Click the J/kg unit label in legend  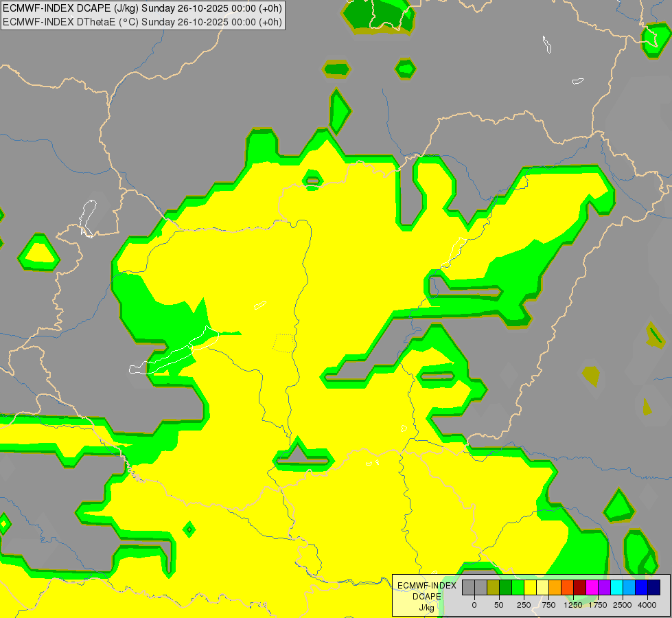tap(426, 608)
